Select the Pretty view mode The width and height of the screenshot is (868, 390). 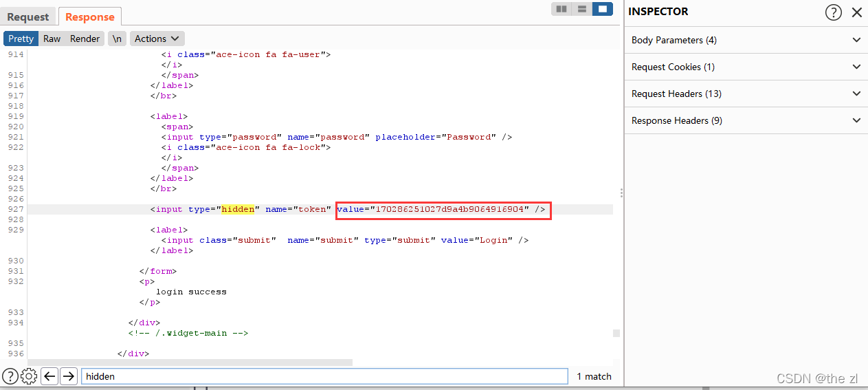click(21, 39)
